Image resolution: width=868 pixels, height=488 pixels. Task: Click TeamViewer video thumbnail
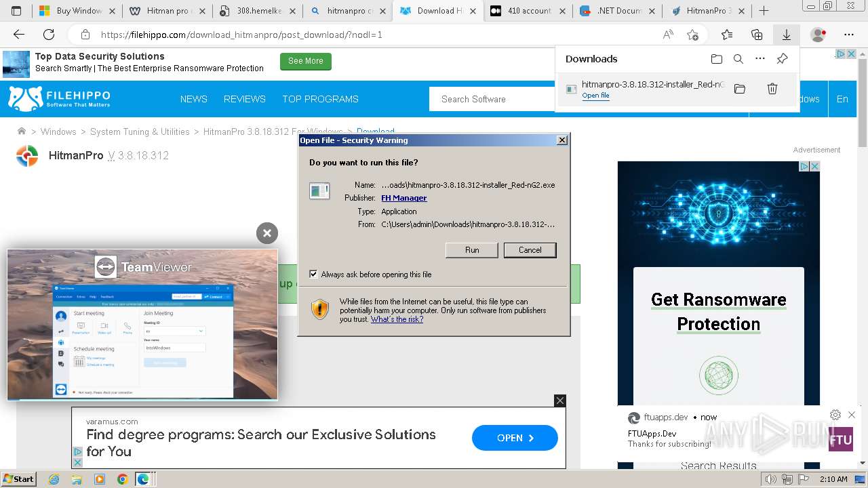(x=142, y=325)
